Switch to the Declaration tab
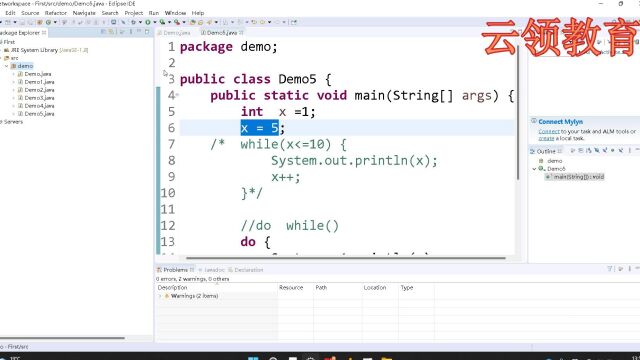The width and height of the screenshot is (640, 360). 249,270
